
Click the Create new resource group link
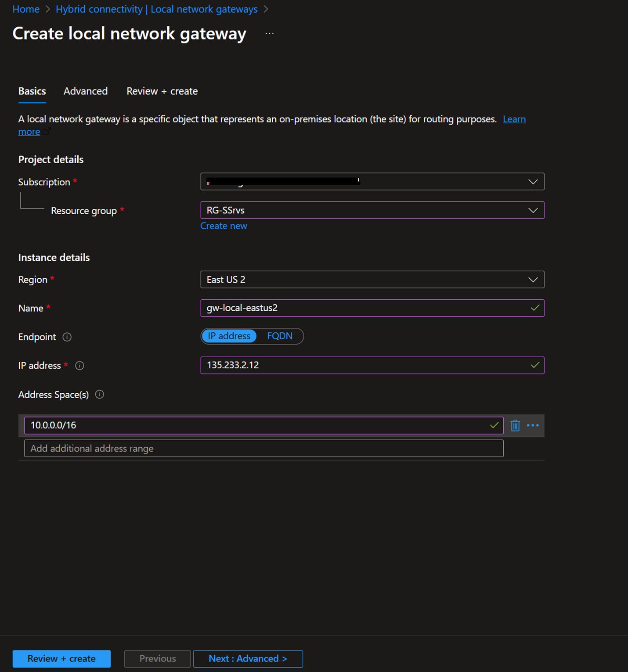tap(224, 226)
